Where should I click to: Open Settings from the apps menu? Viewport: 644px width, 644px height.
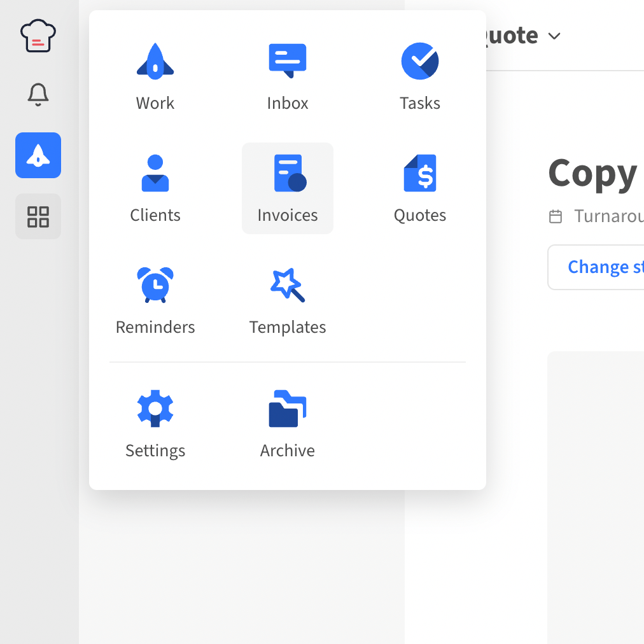click(x=155, y=424)
